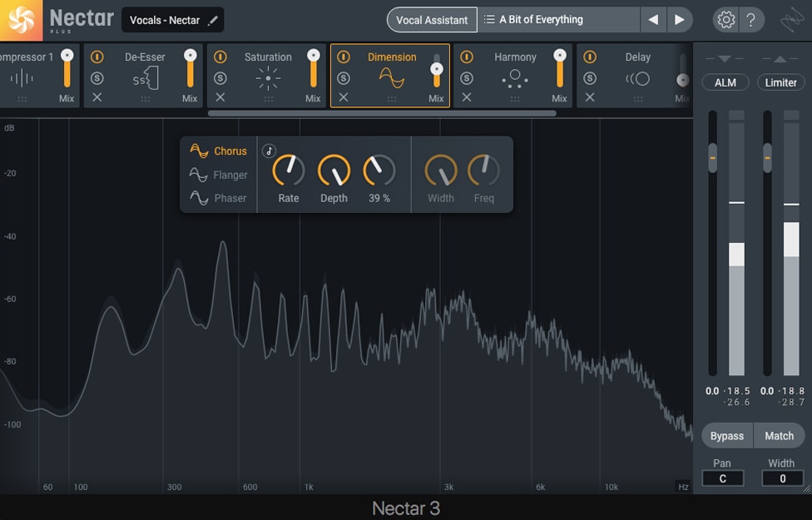Click the iZotope squiggle logo
Screen dimensions: 812x520
(792, 20)
